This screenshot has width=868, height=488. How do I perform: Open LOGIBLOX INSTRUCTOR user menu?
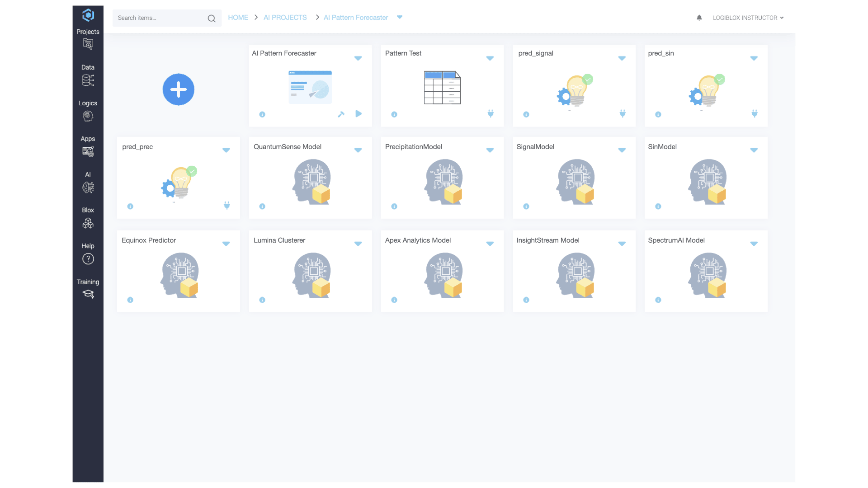(x=748, y=18)
